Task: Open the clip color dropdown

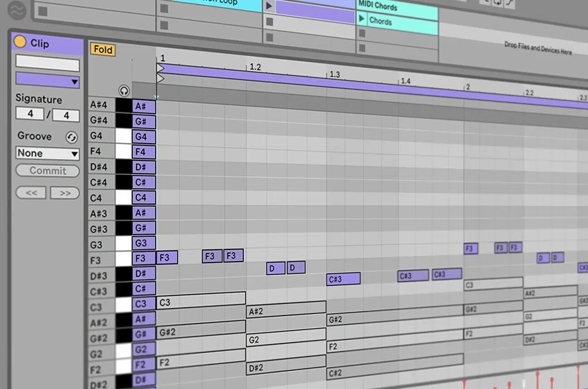Action: (48, 81)
